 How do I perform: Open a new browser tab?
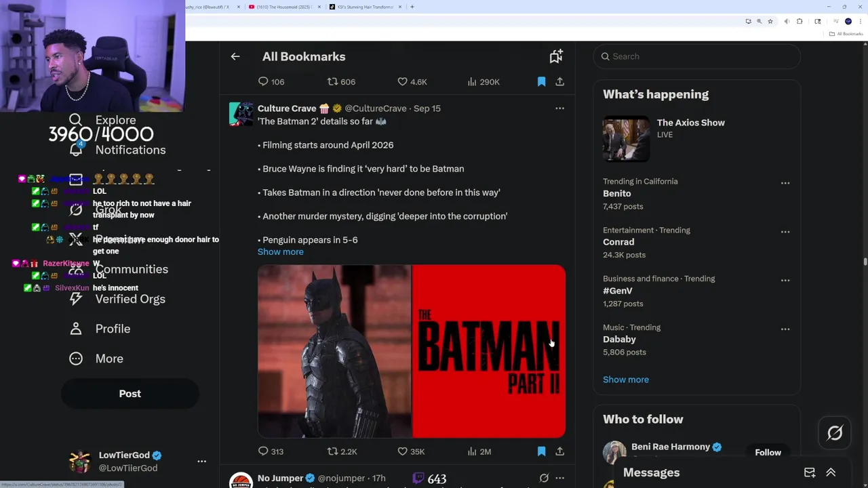(412, 7)
